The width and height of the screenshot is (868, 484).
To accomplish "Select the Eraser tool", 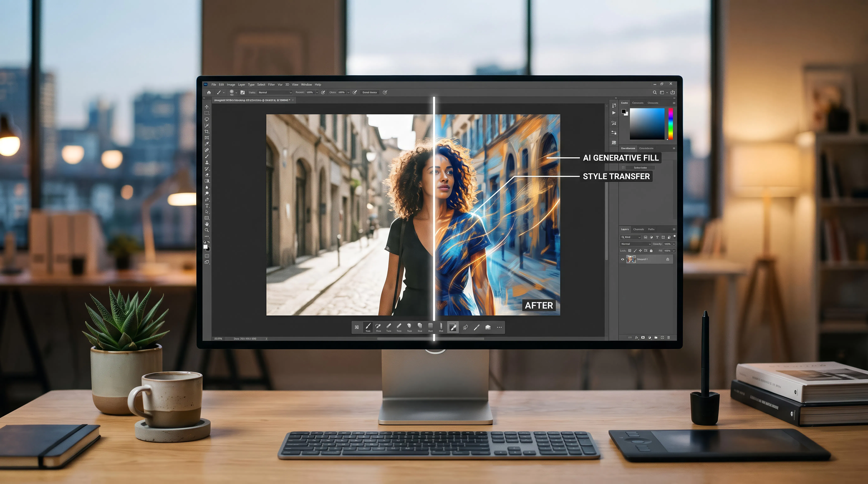I will pos(207,175).
